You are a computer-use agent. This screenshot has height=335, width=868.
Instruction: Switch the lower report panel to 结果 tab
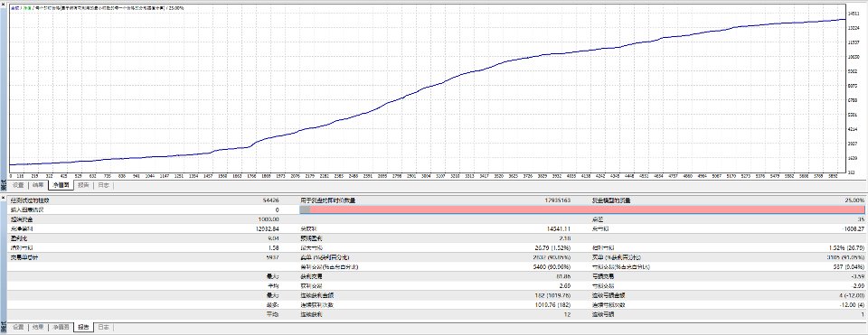click(38, 327)
